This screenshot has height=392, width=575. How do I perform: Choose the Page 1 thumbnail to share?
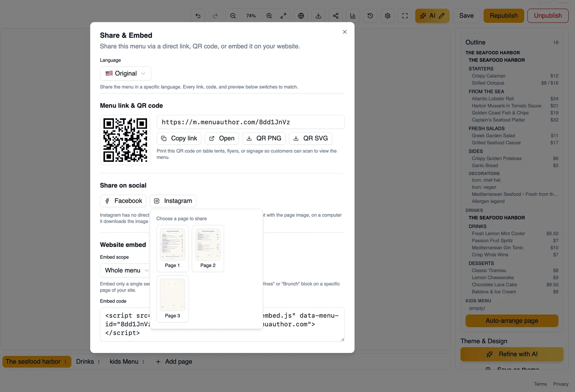[172, 248]
